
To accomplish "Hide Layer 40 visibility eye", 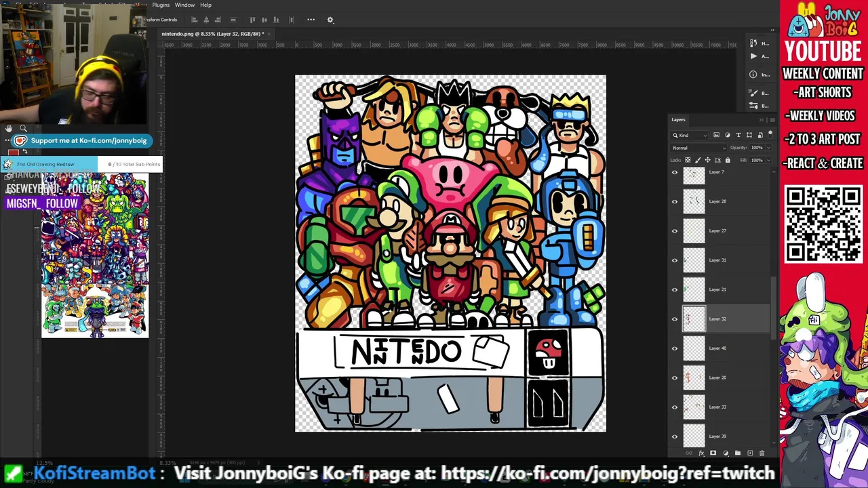I will click(674, 348).
